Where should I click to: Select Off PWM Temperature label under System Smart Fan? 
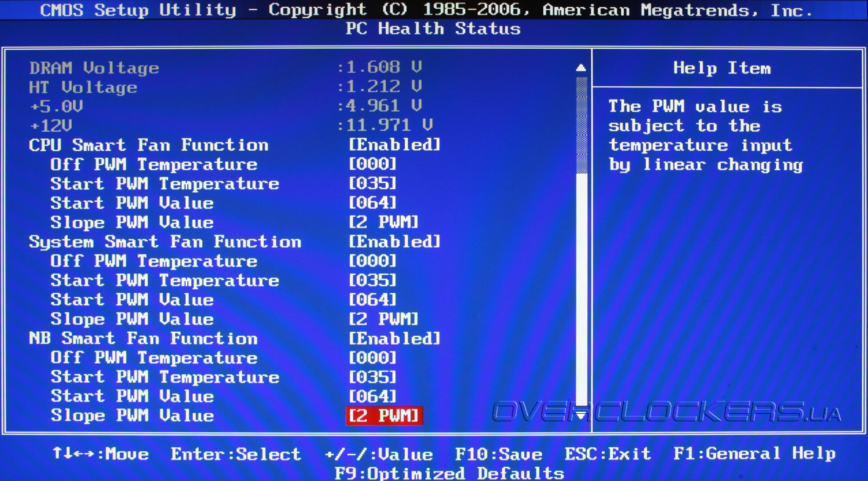154,261
